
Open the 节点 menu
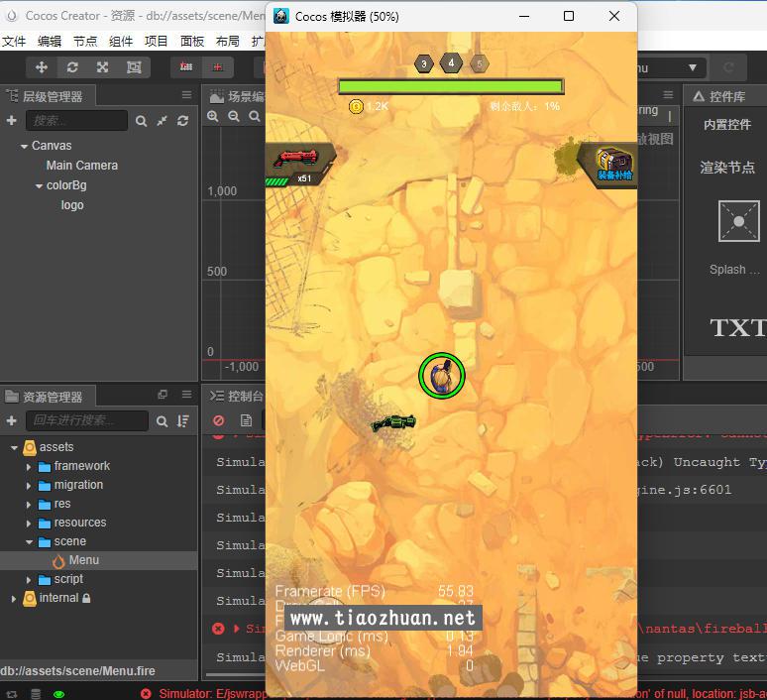click(85, 41)
